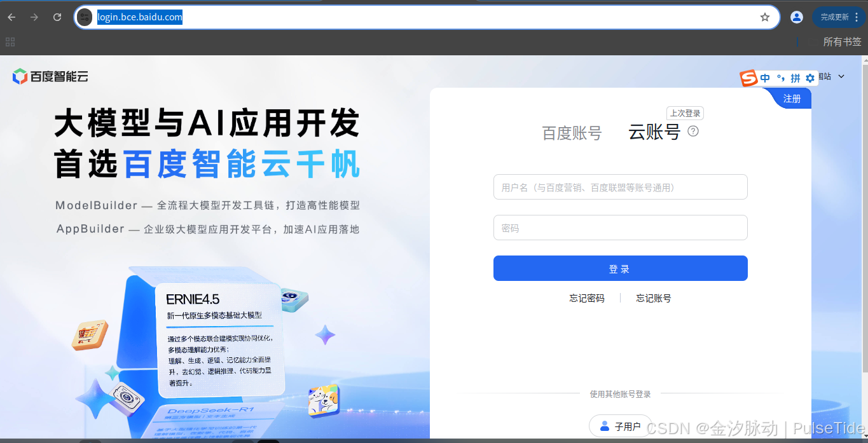Open the apps grid in bookmarks bar

click(x=10, y=42)
